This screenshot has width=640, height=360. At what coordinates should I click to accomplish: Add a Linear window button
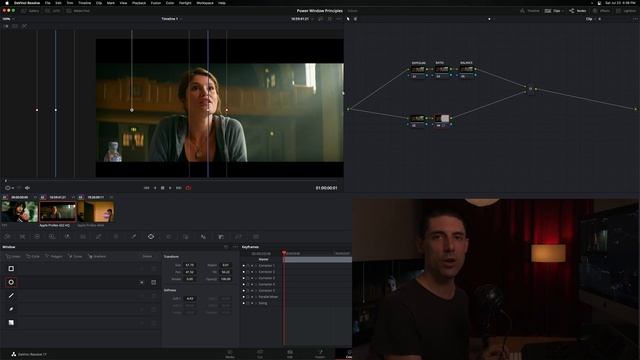13,256
